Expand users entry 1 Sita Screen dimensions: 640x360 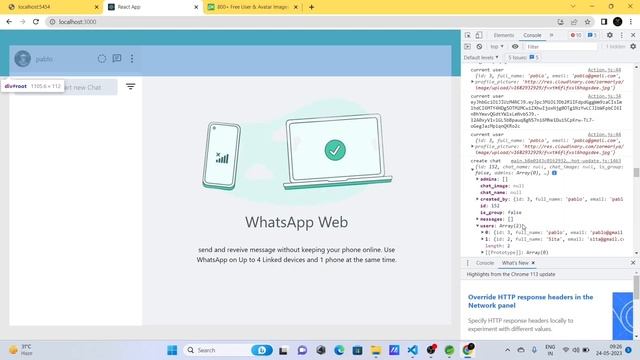pyautogui.click(x=482, y=239)
